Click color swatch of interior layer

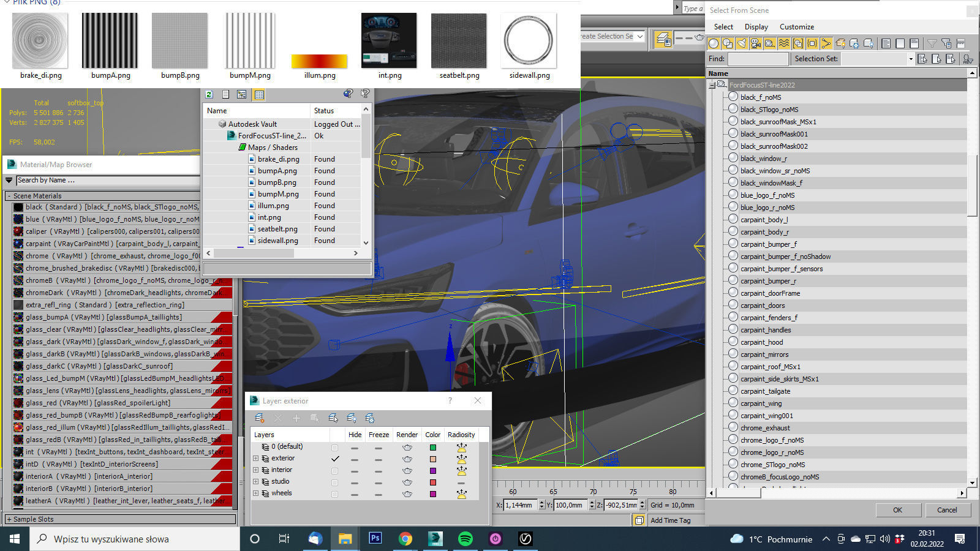tap(433, 471)
